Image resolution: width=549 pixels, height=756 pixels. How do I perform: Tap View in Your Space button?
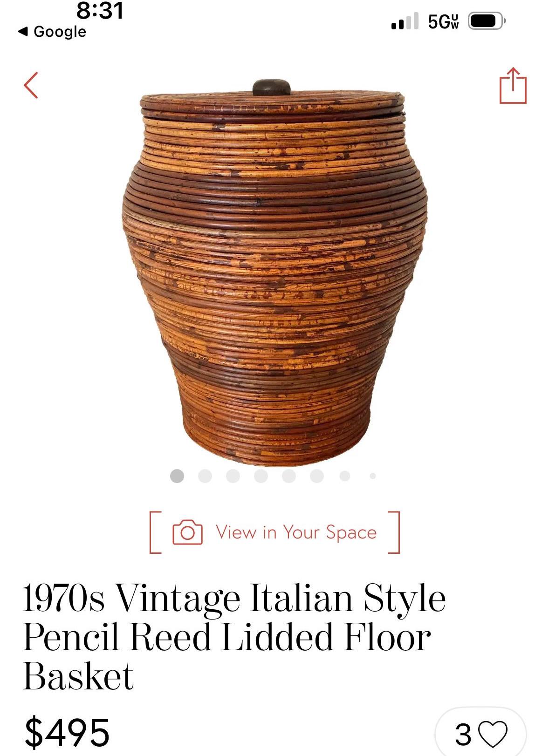(274, 532)
